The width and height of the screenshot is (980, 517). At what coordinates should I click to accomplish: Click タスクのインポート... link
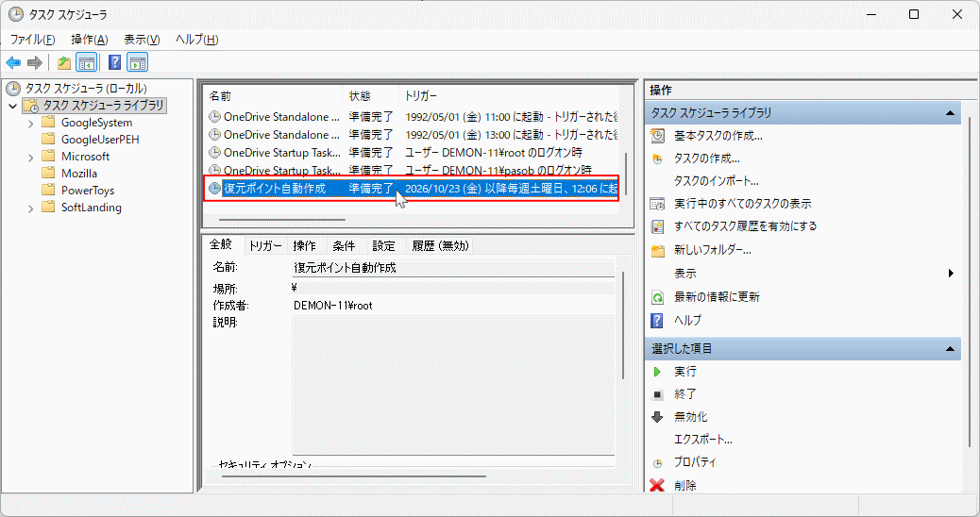(716, 181)
